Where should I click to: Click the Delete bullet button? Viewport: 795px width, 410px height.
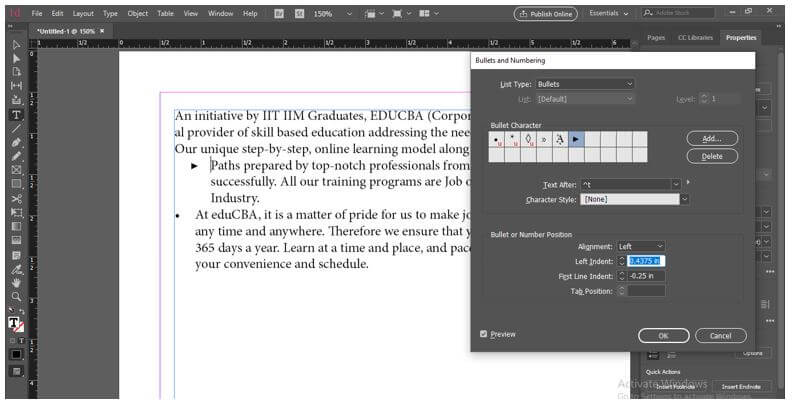point(712,156)
